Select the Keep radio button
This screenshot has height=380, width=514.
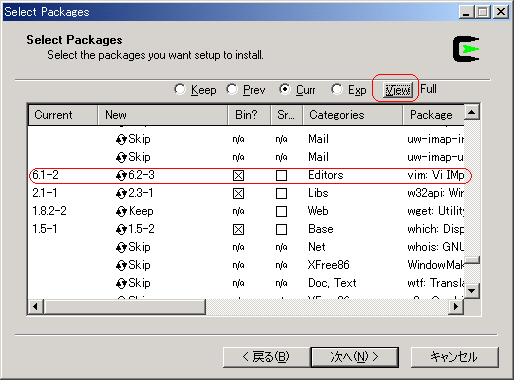click(x=180, y=89)
